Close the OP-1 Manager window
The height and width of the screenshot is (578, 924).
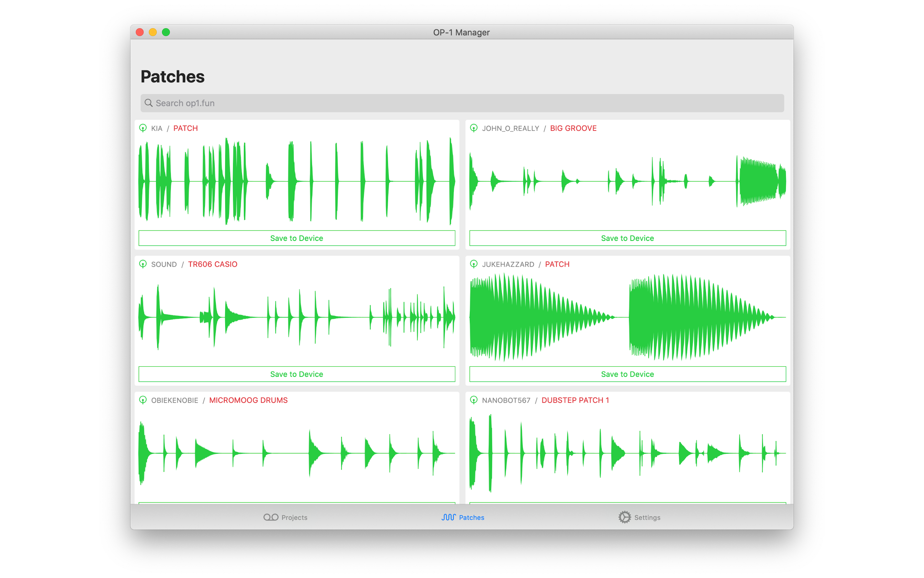tap(140, 32)
